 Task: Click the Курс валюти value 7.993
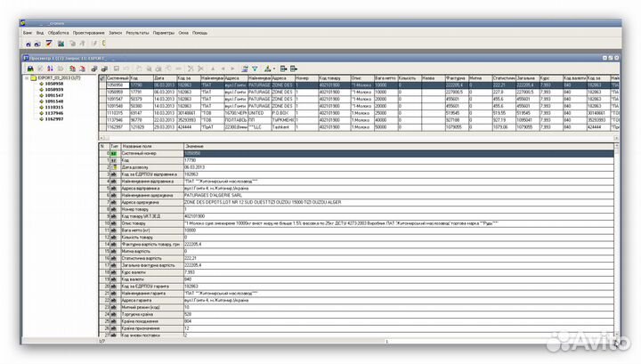190,272
